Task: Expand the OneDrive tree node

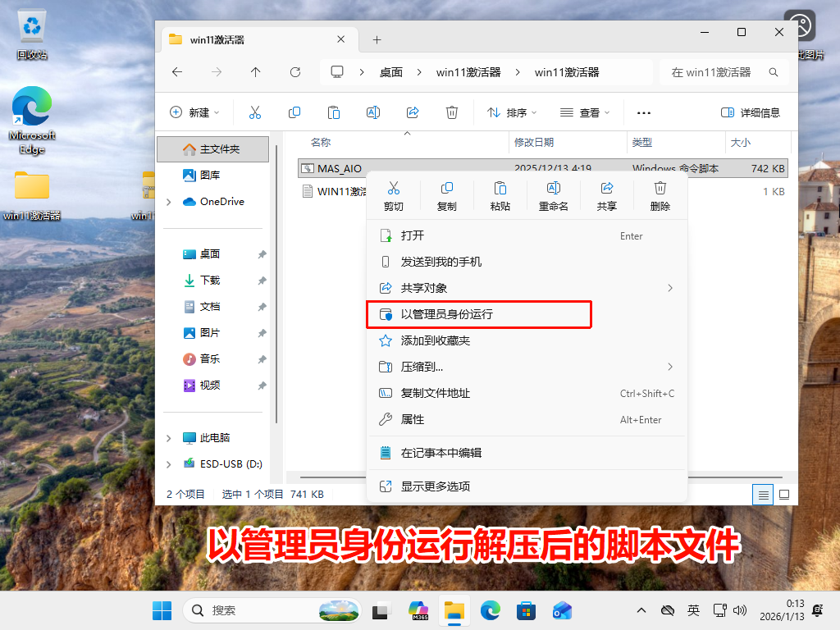Action: pyautogui.click(x=169, y=202)
